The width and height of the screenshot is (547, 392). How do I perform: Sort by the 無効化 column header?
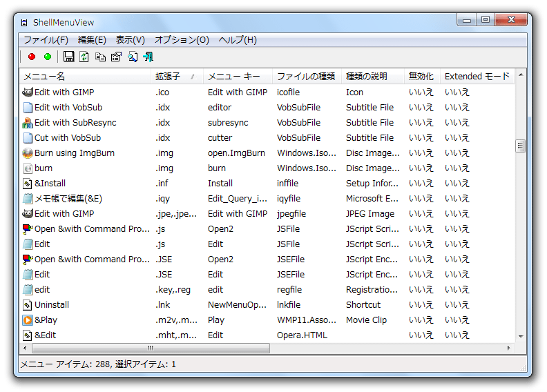pyautogui.click(x=423, y=77)
